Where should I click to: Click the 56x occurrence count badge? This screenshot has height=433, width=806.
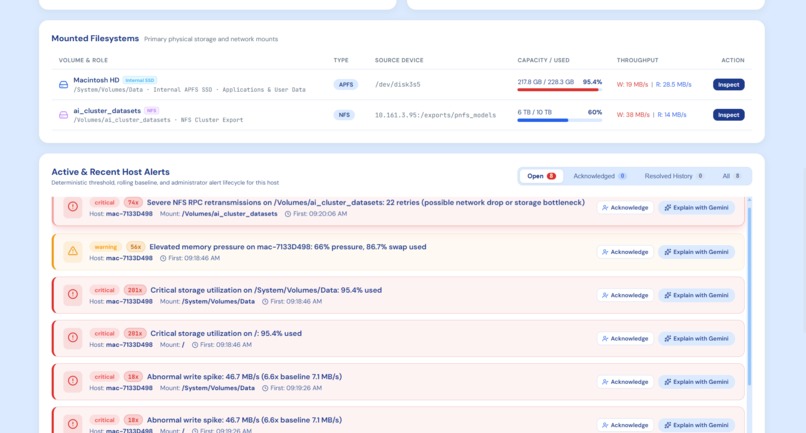coord(136,247)
